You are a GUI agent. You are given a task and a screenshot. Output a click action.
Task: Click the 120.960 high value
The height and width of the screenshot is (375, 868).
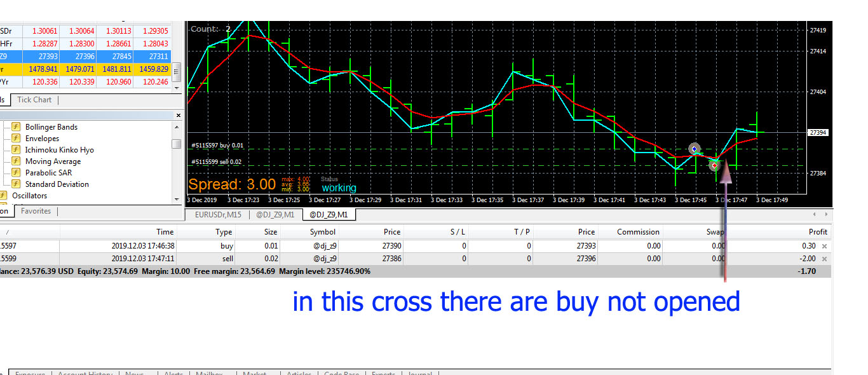(118, 82)
